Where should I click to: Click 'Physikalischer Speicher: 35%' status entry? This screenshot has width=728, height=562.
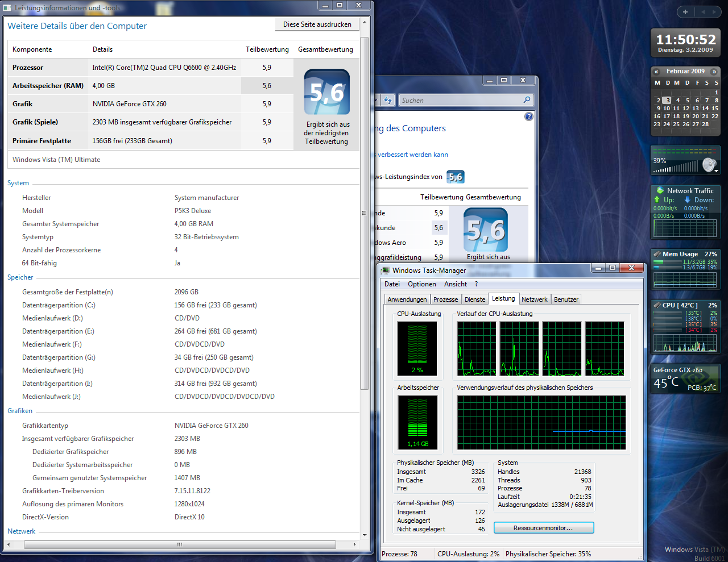pos(548,554)
